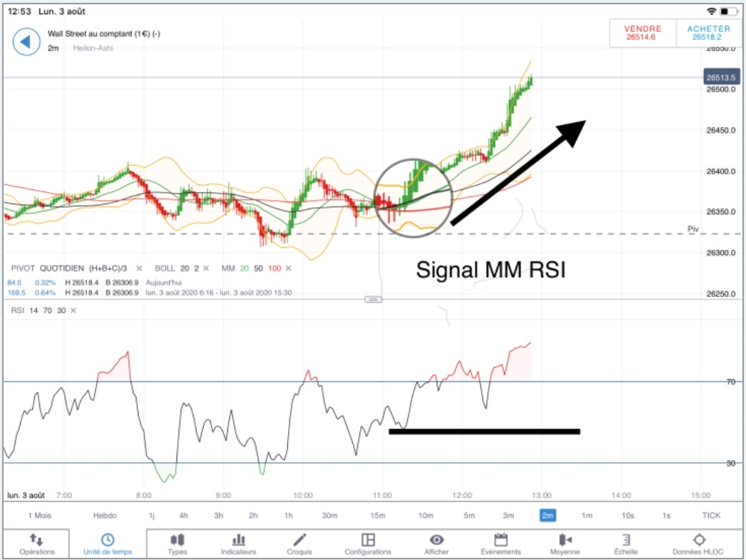Open the Évènements calendar icon
The width and height of the screenshot is (746, 560).
tap(500, 539)
